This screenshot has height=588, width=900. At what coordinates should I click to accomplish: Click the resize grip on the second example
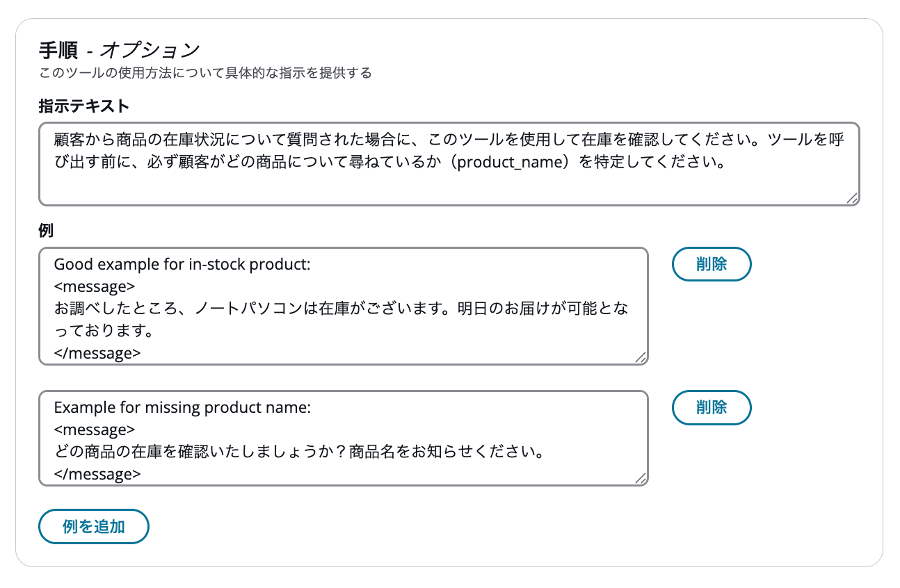click(x=642, y=480)
